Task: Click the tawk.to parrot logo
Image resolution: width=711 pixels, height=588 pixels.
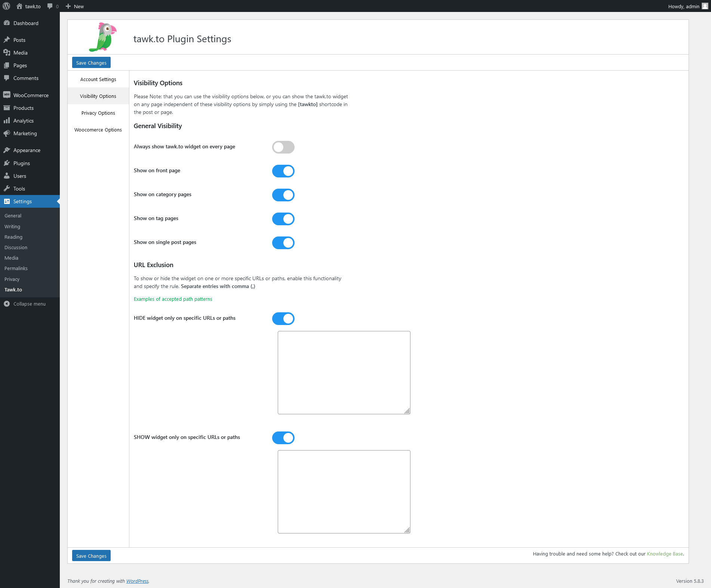Action: point(102,37)
